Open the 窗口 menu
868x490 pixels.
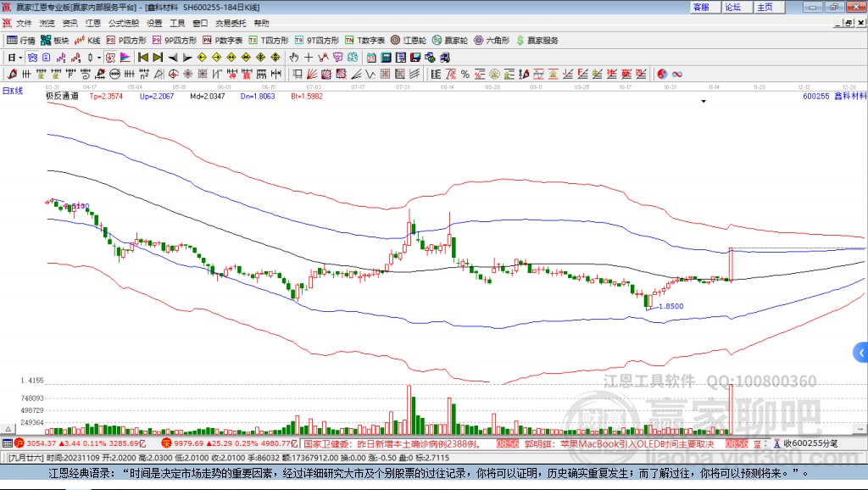coord(200,23)
